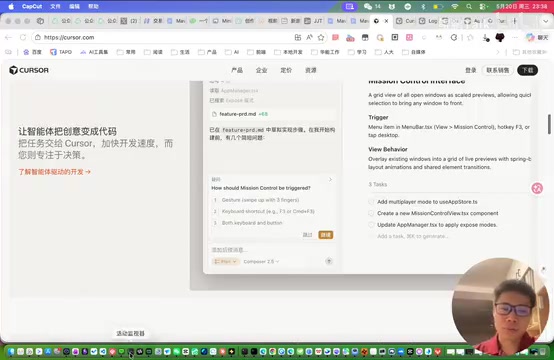Reload the page with the refresh icon
This screenshot has width=554, height=360.
23,37
